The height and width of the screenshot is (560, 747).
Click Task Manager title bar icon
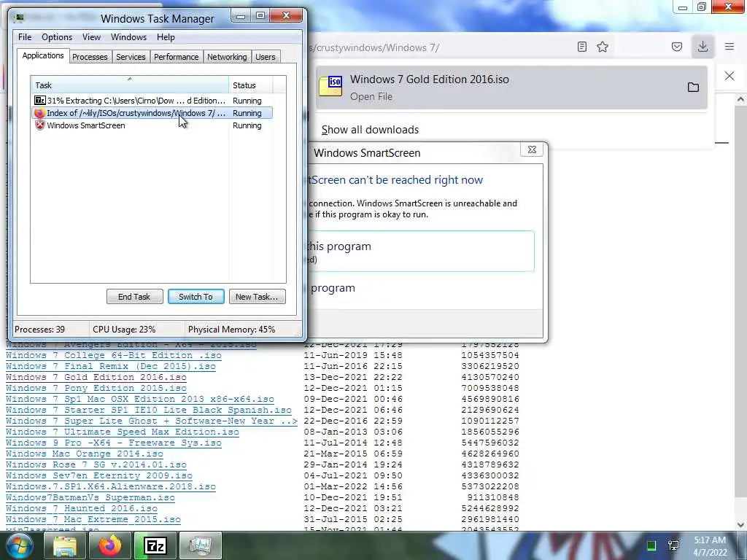tap(19, 18)
